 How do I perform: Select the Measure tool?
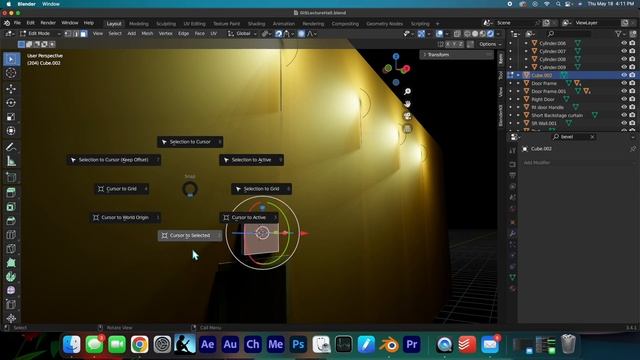click(x=11, y=161)
